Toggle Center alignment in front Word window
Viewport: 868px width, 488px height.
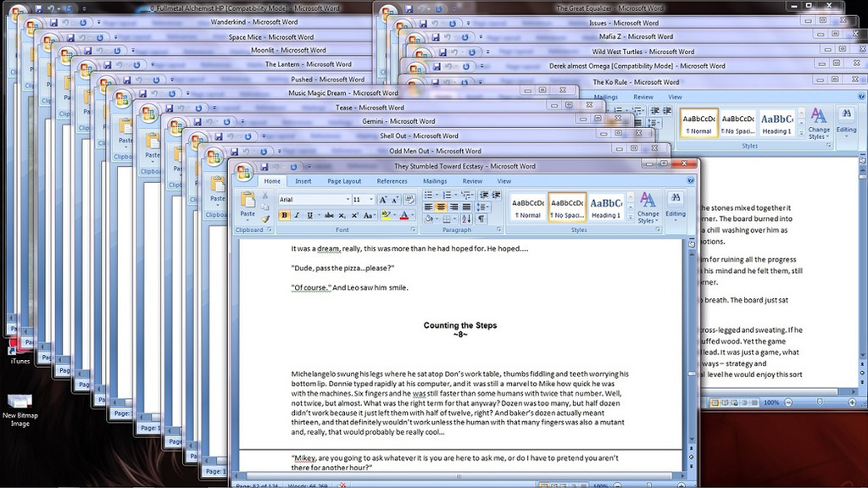point(441,207)
